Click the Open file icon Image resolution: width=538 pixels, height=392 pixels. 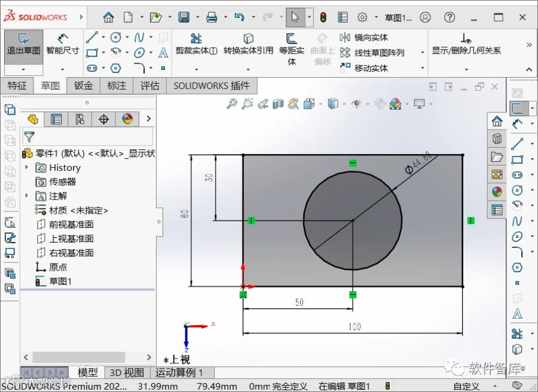(155, 17)
